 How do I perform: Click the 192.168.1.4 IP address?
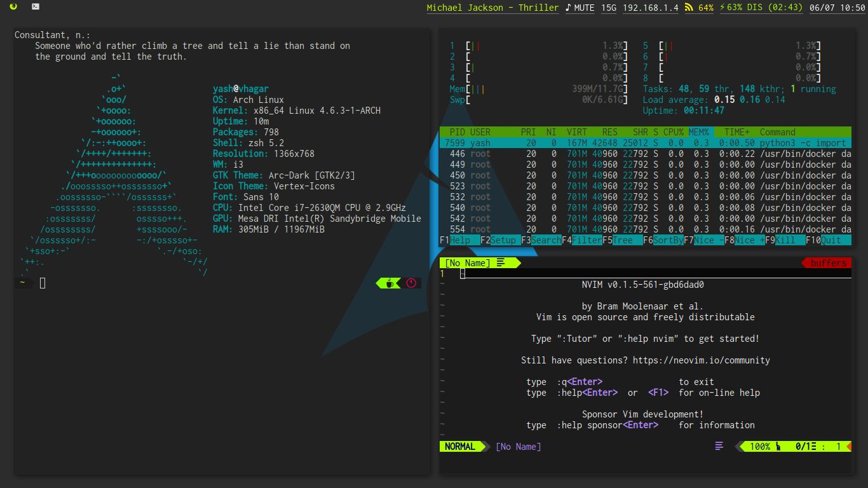650,8
